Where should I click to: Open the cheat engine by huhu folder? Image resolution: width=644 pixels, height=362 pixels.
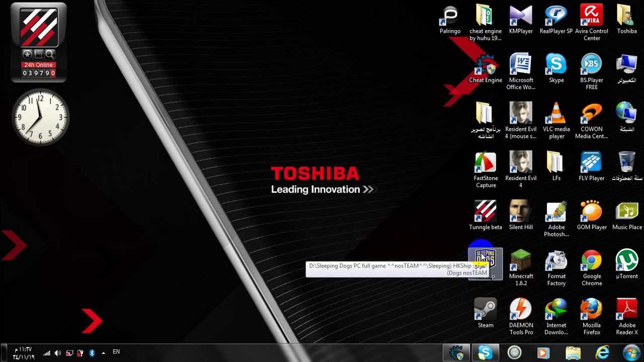pos(486,23)
